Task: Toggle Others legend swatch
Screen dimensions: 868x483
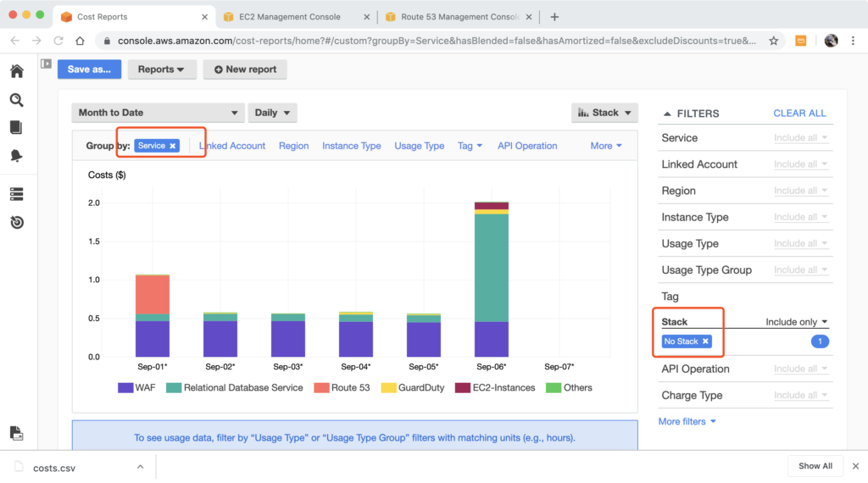Action: click(554, 388)
